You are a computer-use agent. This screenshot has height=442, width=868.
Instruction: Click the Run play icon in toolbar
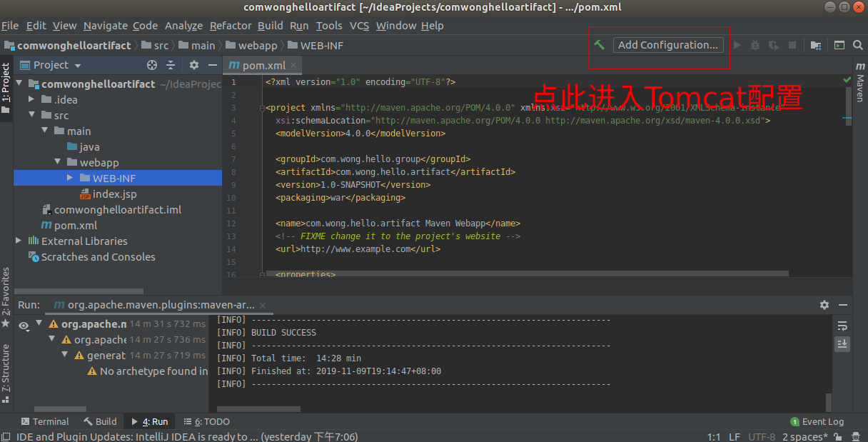737,45
